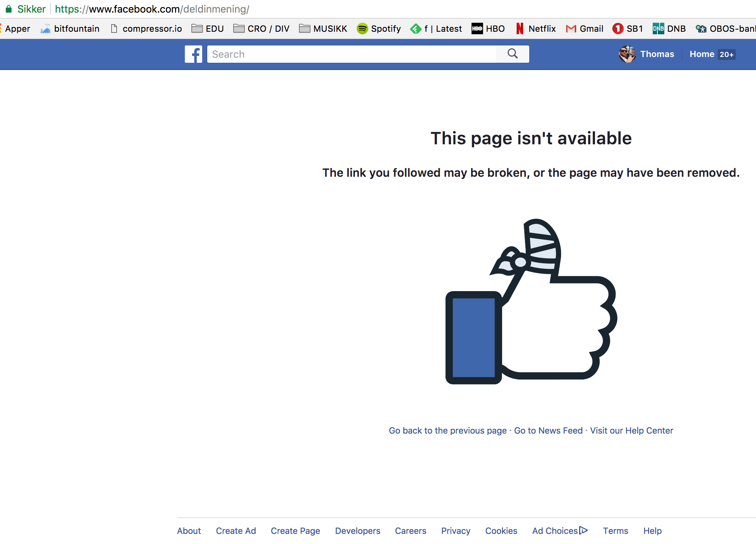Click Create Ad footer button
This screenshot has height=544, width=756.
click(x=236, y=531)
